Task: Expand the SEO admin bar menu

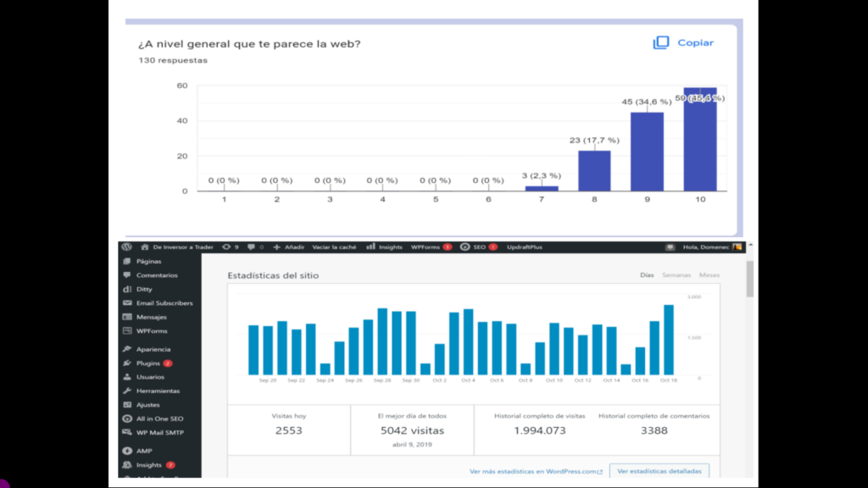Action: coord(478,247)
